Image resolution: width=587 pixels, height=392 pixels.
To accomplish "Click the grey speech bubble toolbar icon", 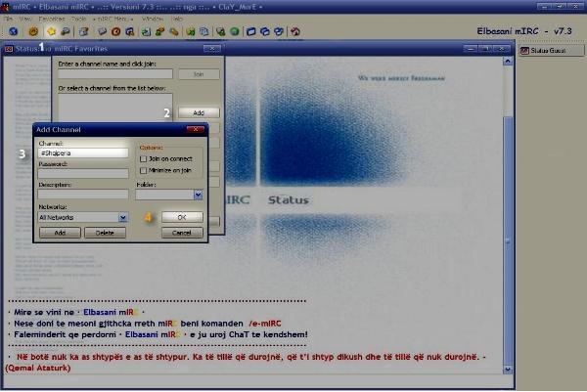I will [x=102, y=32].
